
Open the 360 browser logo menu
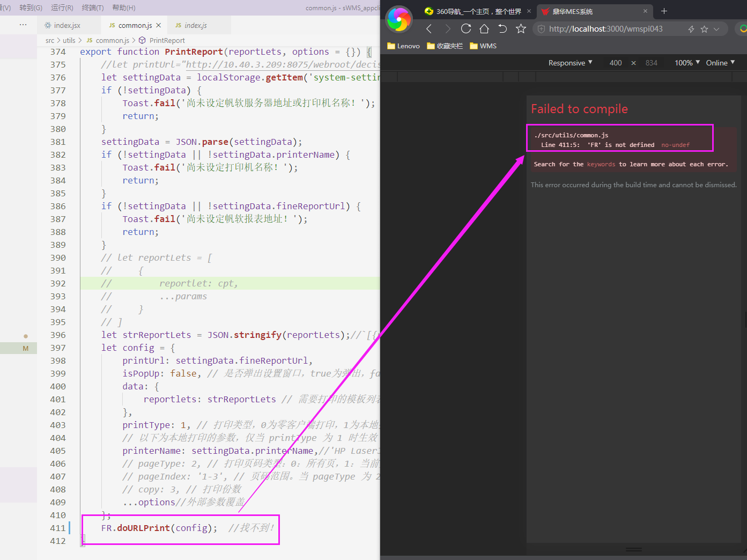tap(399, 19)
